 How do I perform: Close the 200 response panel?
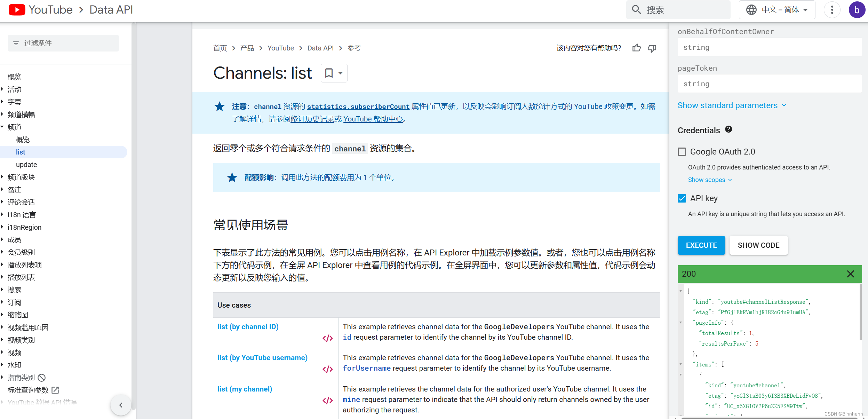point(851,274)
